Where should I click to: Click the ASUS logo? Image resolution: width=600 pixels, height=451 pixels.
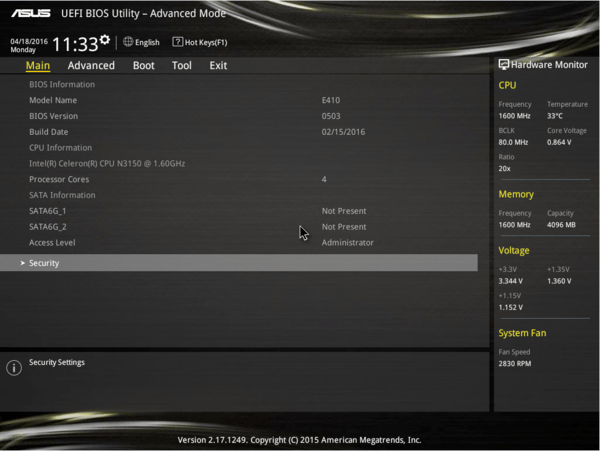pyautogui.click(x=29, y=15)
